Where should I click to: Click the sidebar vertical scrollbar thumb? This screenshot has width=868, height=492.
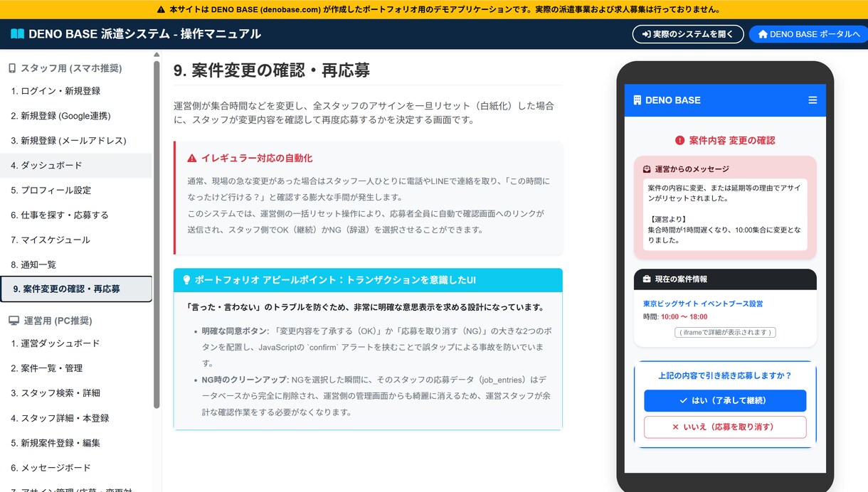pos(157,235)
